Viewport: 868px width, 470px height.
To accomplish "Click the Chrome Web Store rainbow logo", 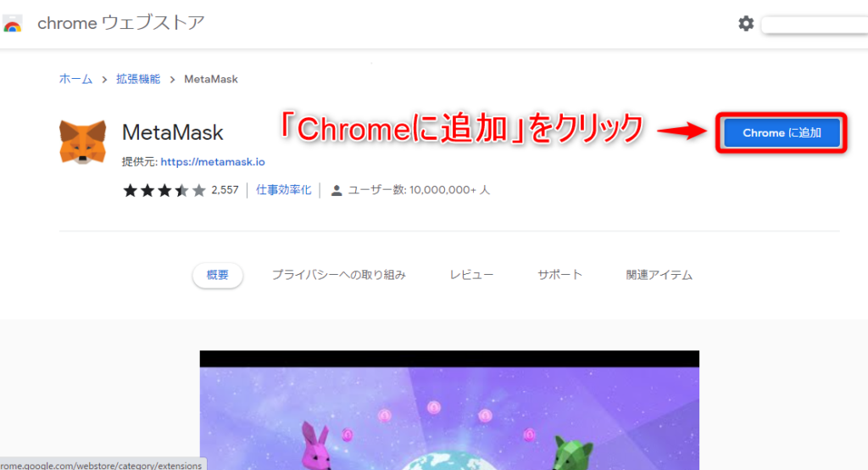I will click(12, 24).
